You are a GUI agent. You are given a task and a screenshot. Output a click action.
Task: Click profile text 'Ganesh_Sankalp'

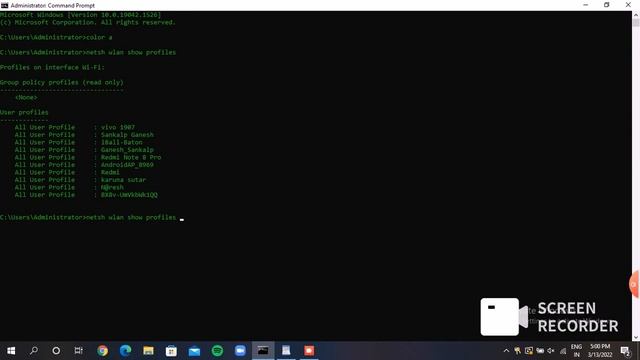coord(127,150)
